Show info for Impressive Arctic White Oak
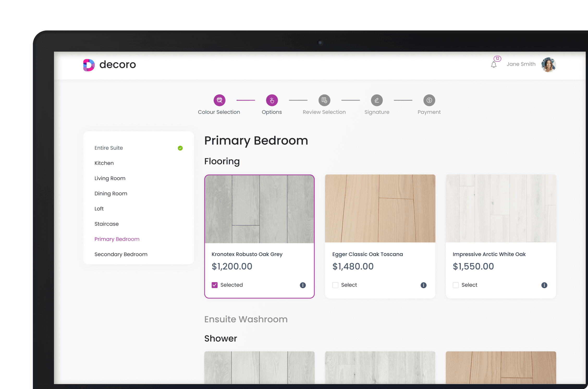This screenshot has width=588, height=389. coord(544,285)
